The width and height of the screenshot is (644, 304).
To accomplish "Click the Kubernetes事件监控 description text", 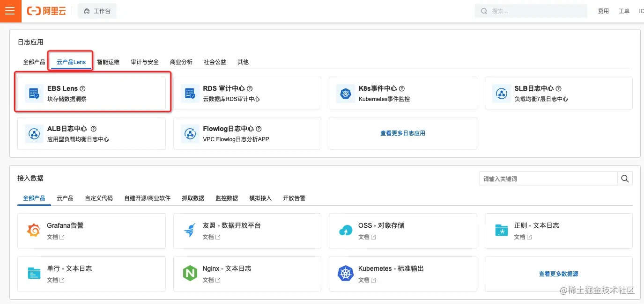I will click(384, 99).
